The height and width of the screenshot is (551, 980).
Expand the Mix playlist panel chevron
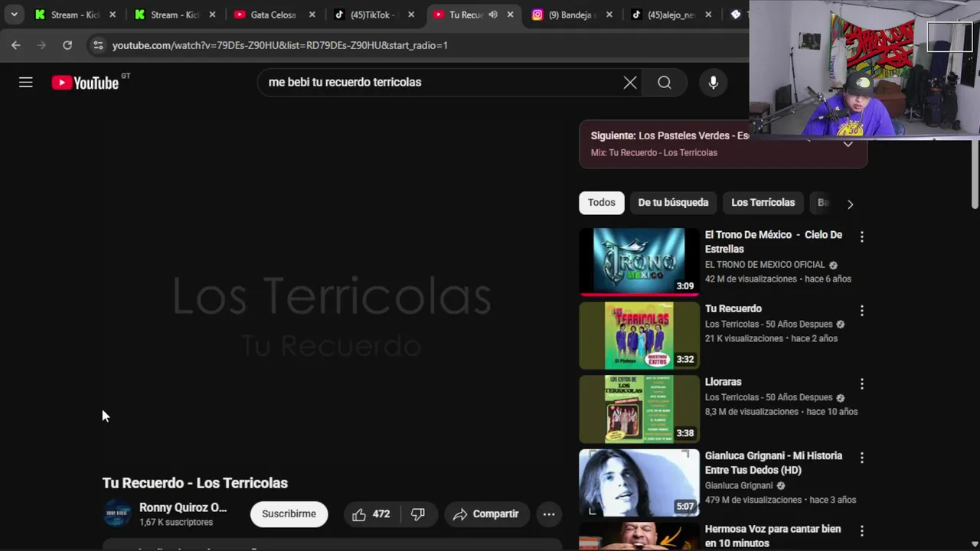pyautogui.click(x=848, y=144)
